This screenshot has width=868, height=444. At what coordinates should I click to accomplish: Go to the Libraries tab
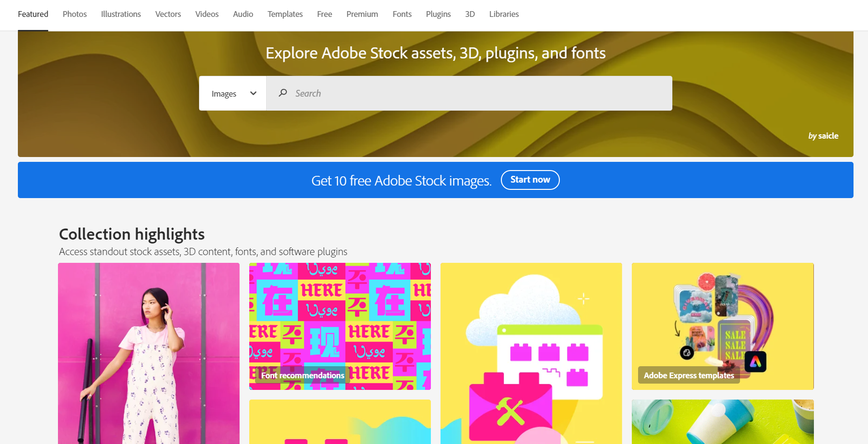pos(504,14)
